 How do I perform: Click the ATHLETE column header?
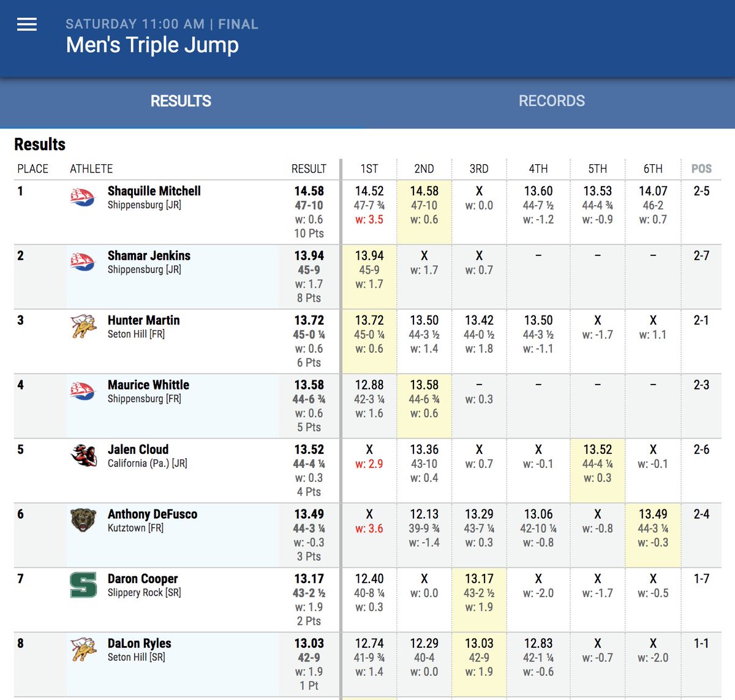point(91,169)
